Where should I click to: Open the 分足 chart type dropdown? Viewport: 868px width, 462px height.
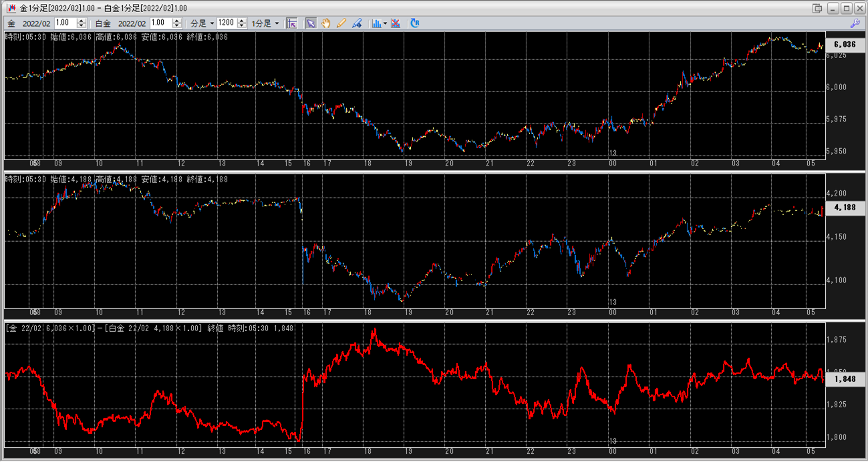202,23
